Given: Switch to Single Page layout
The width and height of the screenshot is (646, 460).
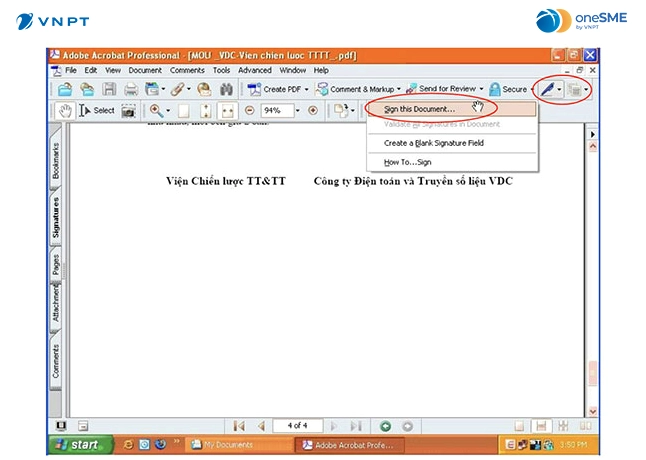Looking at the screenshot, I should tap(520, 426).
